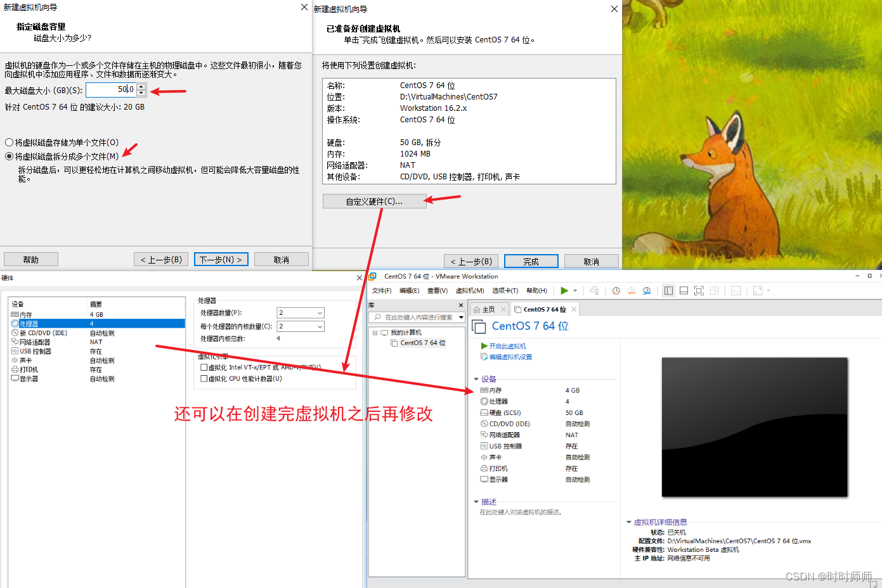Select 新 CD/DVD (IDE) in hardware list
882x588 pixels.
pos(97,333)
